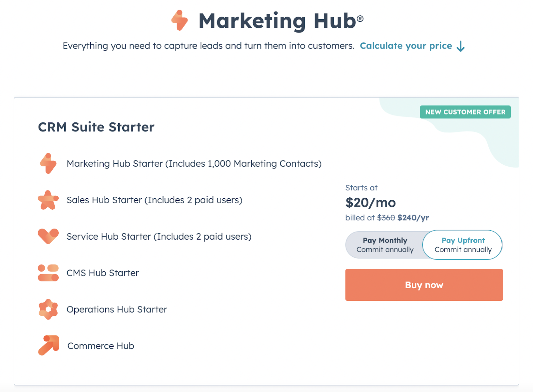The image size is (533, 392).
Task: Expand pricing details under Starts at
Action: tap(361, 188)
